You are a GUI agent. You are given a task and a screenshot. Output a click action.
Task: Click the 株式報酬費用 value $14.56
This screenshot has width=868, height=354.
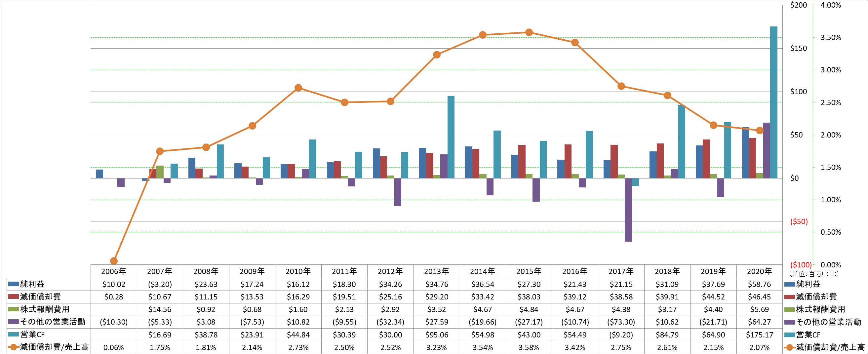point(160,309)
